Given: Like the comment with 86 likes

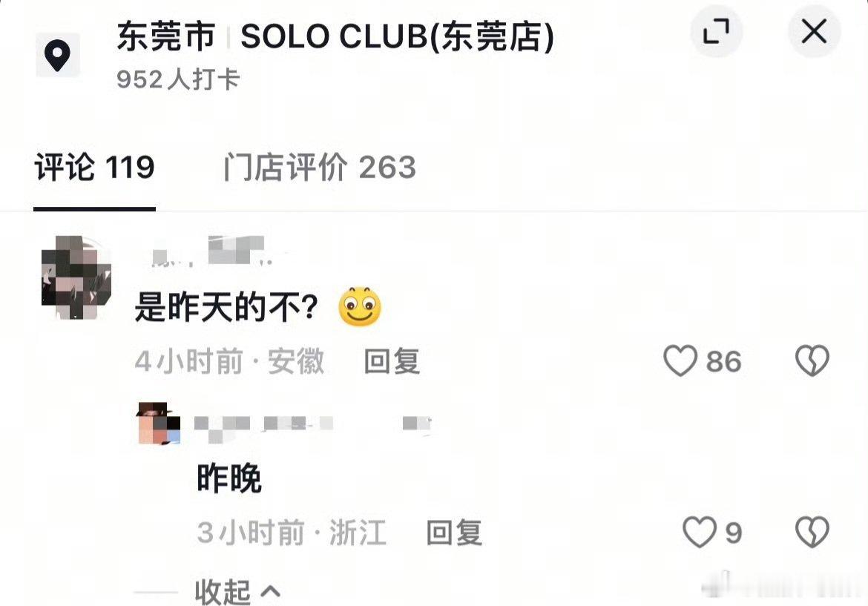Looking at the screenshot, I should coord(680,360).
